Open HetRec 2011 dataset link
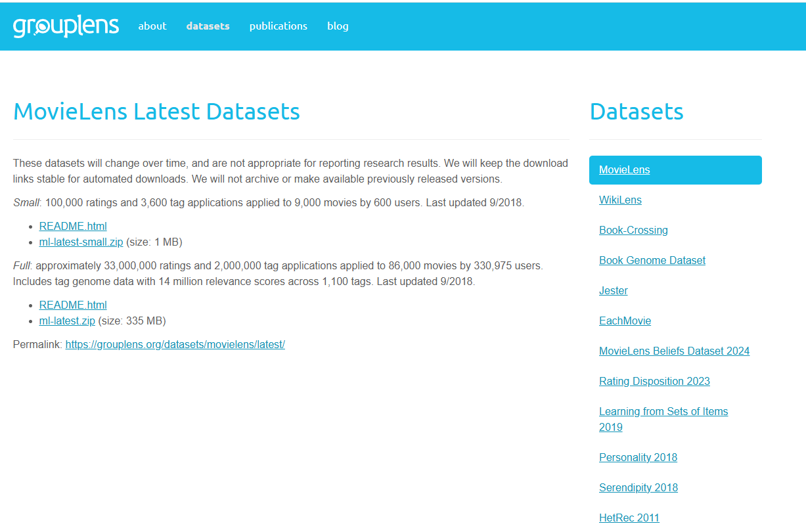 click(x=629, y=518)
